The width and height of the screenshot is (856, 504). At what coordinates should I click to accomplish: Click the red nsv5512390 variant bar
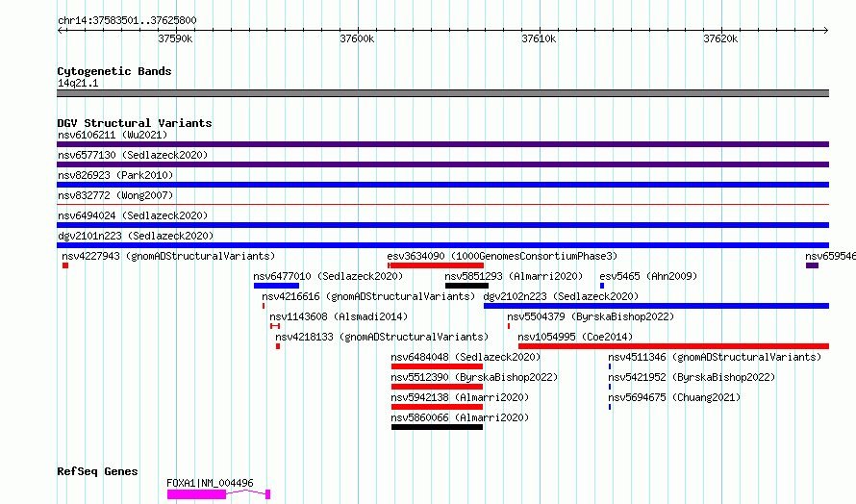point(438,387)
